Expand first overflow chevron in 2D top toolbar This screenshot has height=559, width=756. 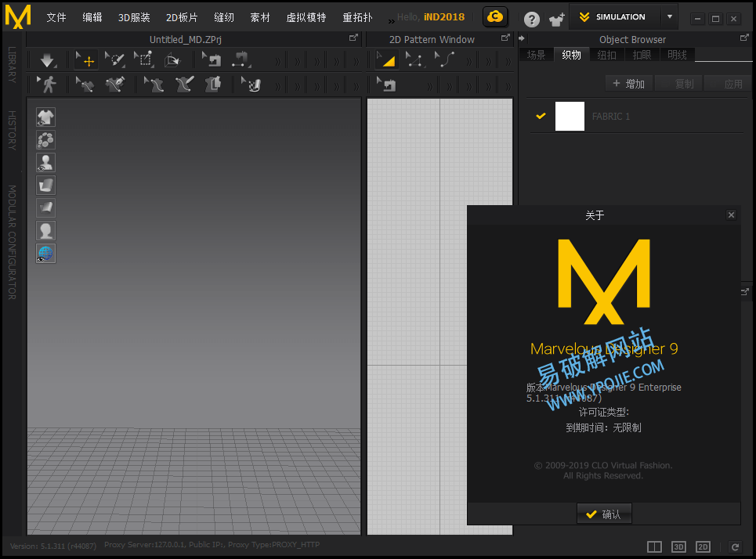tap(469, 61)
